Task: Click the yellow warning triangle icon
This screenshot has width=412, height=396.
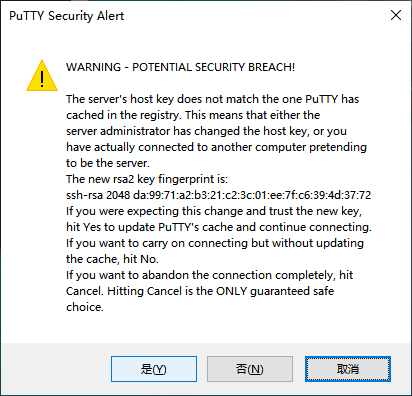Action: click(x=42, y=76)
